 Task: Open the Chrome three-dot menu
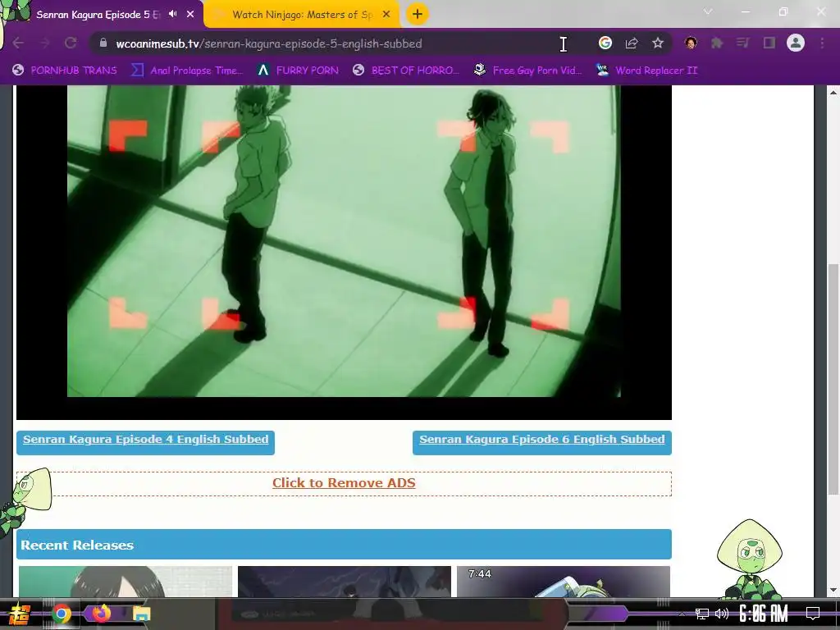[x=822, y=43]
